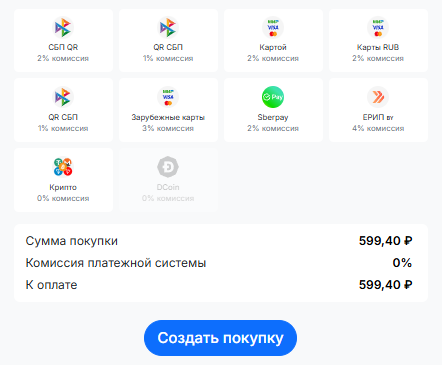Click the Сумма покупки amount value
The width and height of the screenshot is (442, 365).
point(385,241)
